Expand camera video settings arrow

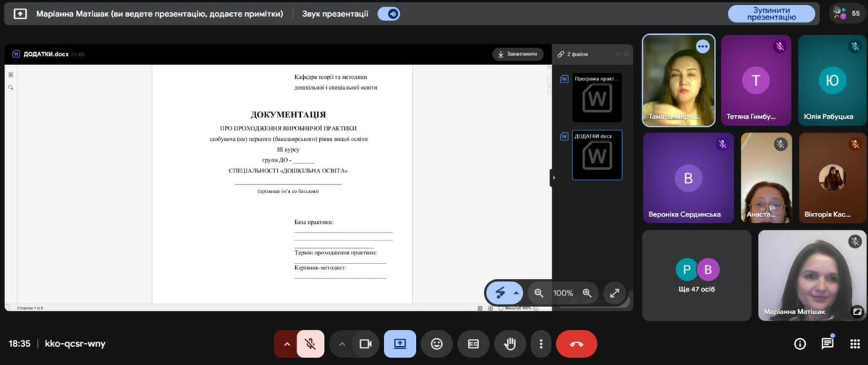pos(342,344)
